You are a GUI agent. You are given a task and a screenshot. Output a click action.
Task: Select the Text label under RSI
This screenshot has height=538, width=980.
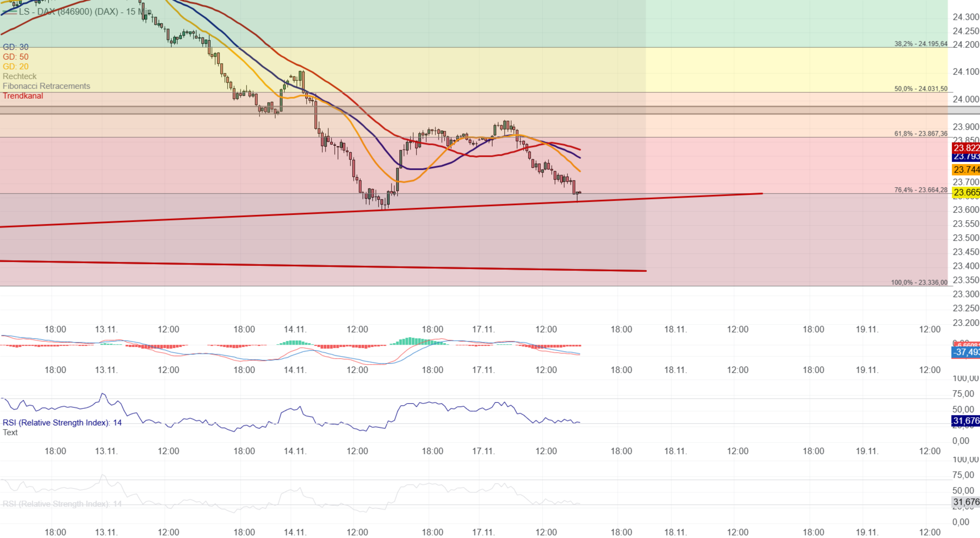click(10, 433)
